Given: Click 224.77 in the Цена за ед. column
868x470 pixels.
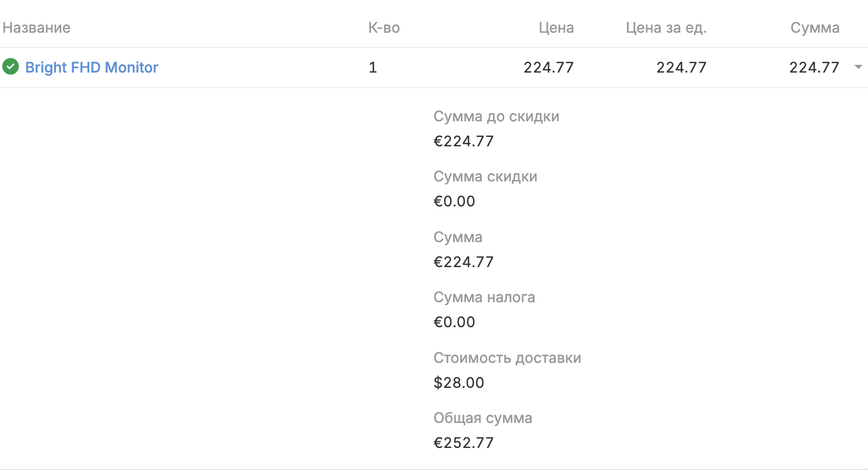Looking at the screenshot, I should pyautogui.click(x=681, y=67).
